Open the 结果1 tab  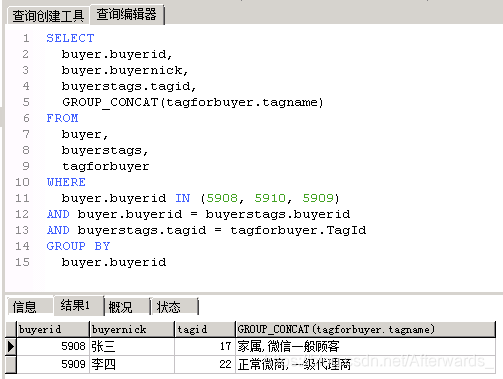[x=78, y=305]
